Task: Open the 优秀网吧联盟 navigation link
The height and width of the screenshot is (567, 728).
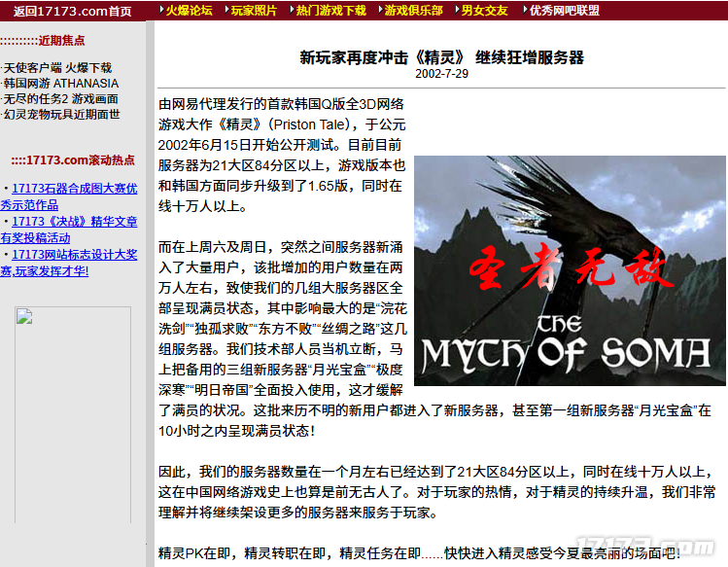Action: pos(565,11)
